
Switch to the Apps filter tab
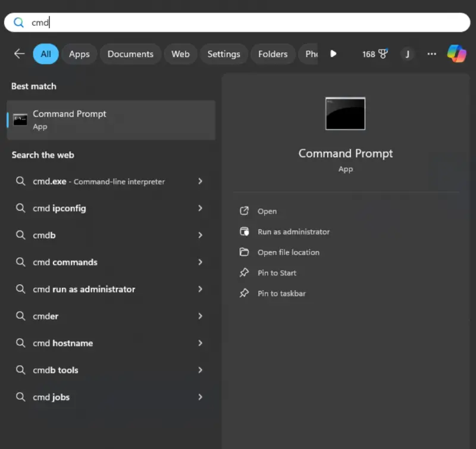tap(79, 54)
